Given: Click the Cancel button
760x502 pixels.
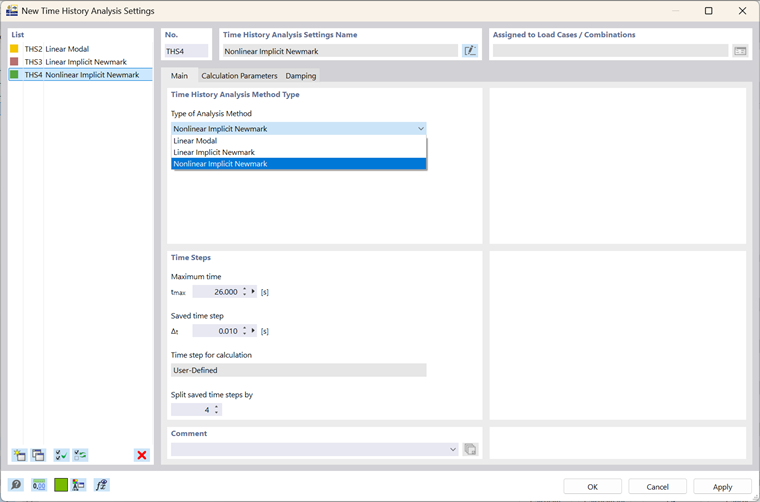Looking at the screenshot, I should [x=657, y=486].
